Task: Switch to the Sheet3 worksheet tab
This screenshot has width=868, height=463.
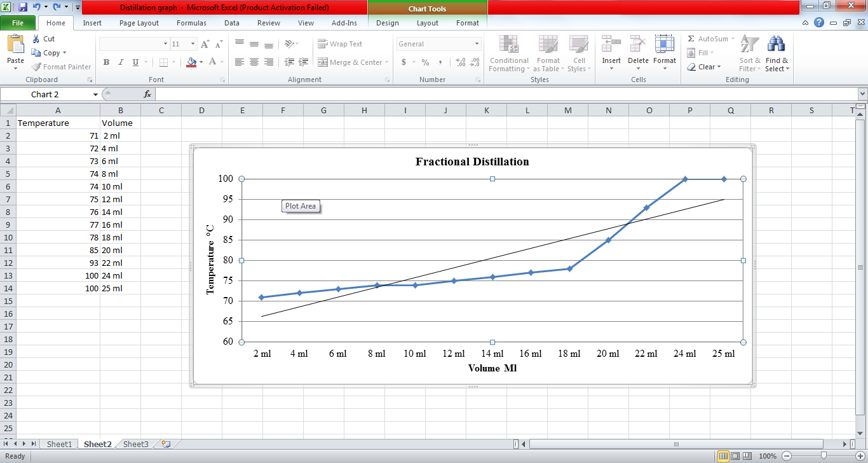Action: coord(135,444)
